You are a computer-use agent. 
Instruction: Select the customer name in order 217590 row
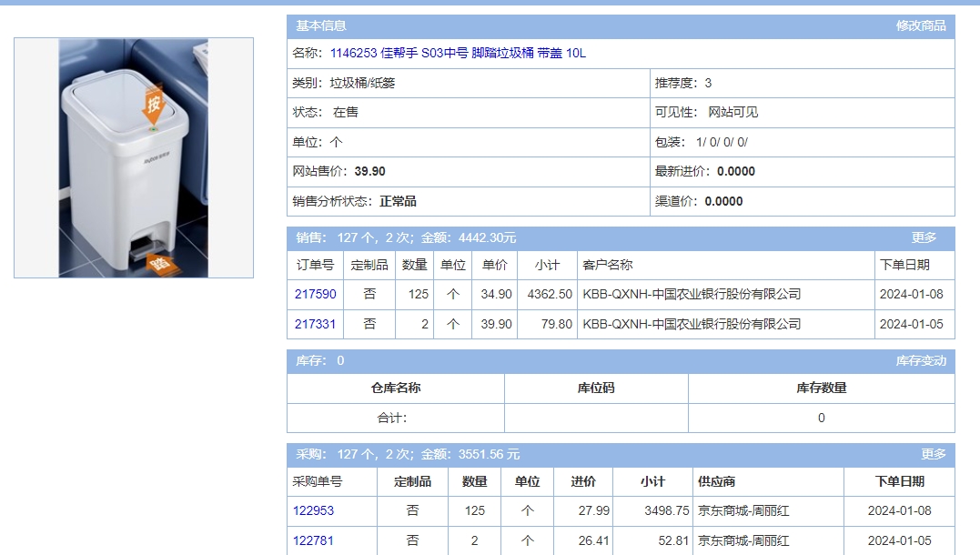[x=692, y=294]
